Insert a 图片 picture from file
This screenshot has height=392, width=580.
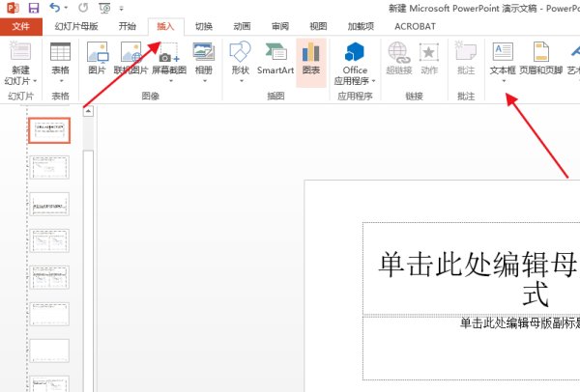tap(98, 52)
